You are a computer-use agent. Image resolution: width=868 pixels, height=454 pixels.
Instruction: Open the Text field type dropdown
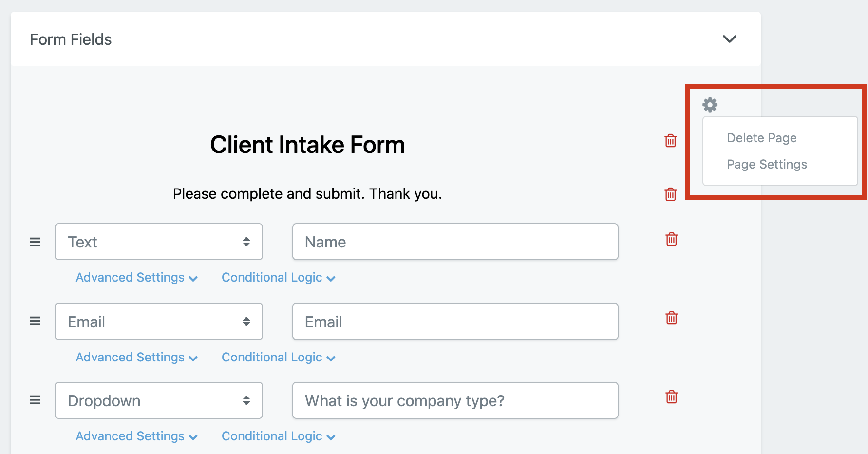(159, 242)
